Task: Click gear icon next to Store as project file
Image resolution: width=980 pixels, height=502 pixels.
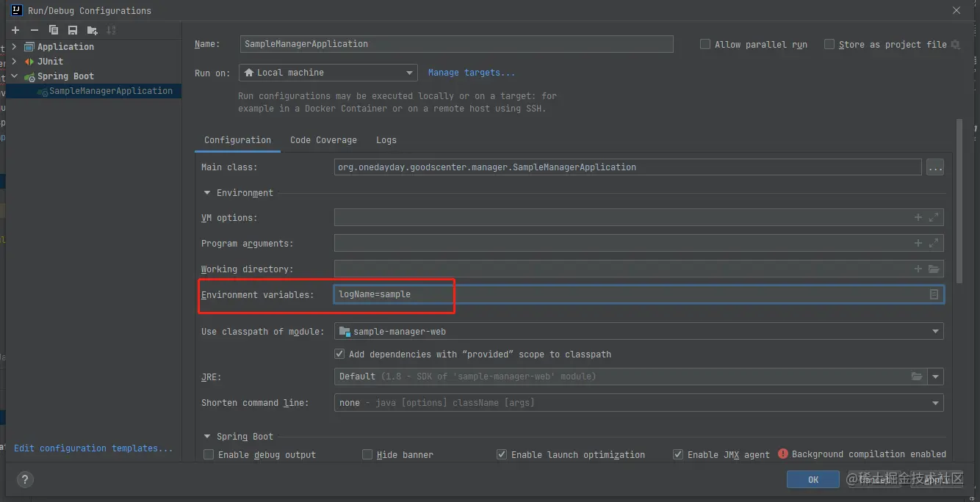Action: (955, 45)
